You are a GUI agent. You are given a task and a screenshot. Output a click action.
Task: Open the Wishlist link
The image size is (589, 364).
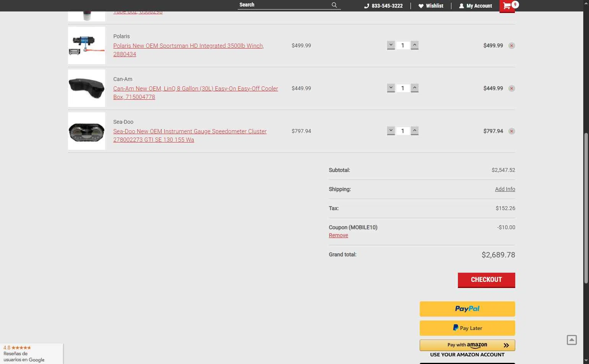431,6
